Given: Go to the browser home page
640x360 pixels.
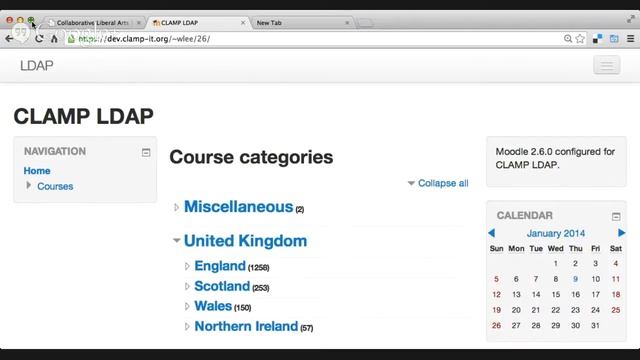Looking at the screenshot, I should pos(54,39).
